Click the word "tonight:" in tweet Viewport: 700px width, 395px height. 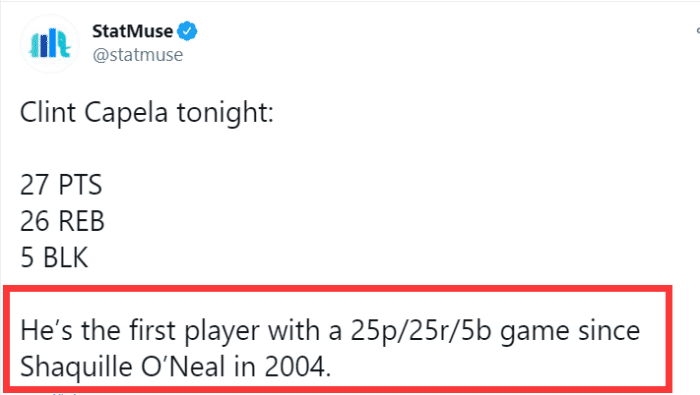pos(225,113)
